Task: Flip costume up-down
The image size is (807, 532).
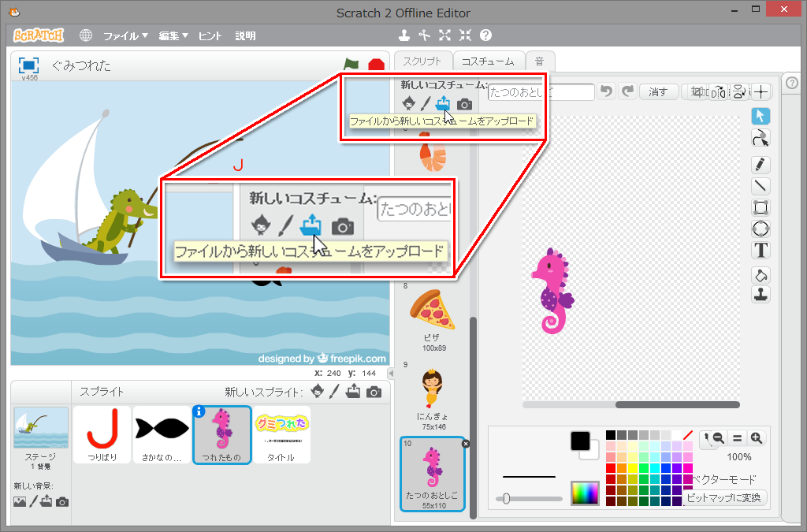Action: (x=739, y=92)
